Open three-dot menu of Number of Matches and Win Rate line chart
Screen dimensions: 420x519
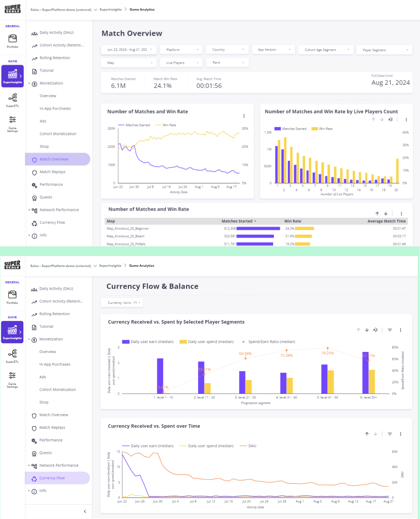tap(244, 116)
